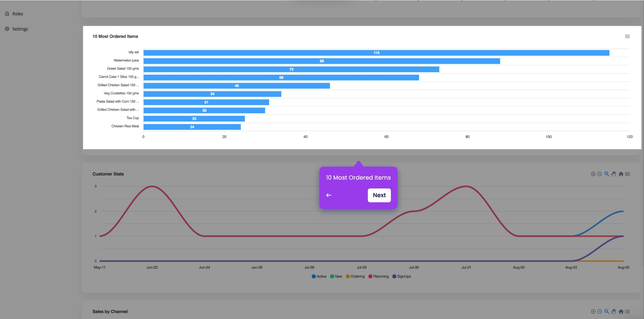
Task: Open Roles in the sidebar
Action: tap(17, 14)
